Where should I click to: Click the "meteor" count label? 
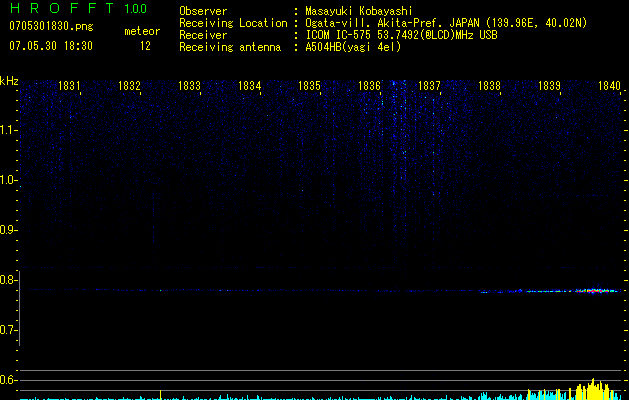pos(142,31)
